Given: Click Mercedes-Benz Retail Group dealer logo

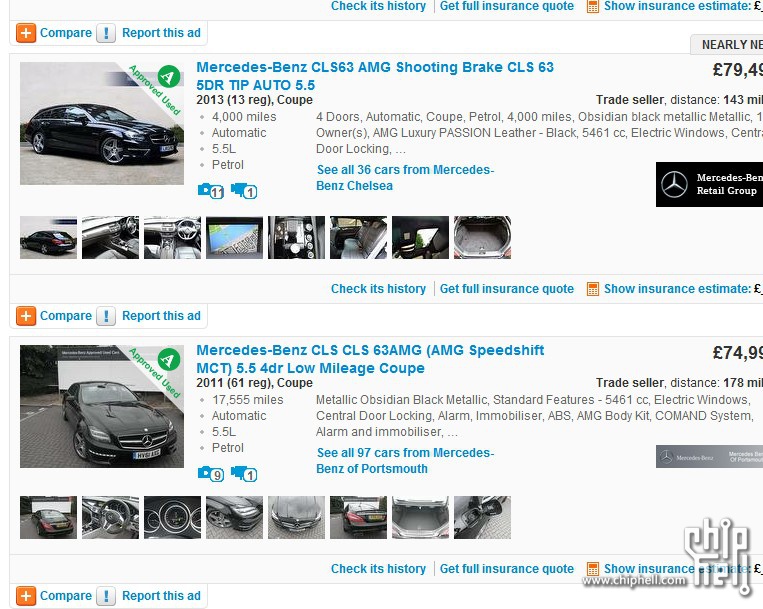Looking at the screenshot, I should (709, 184).
